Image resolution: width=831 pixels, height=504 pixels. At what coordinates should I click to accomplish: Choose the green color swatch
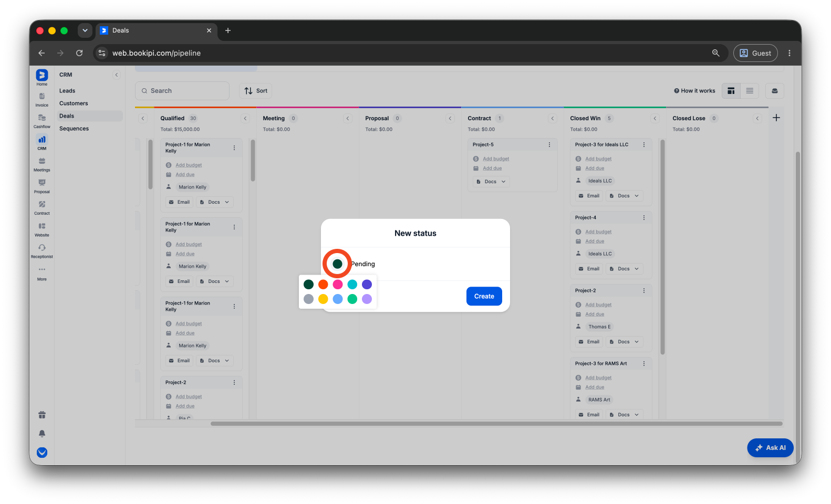point(352,299)
